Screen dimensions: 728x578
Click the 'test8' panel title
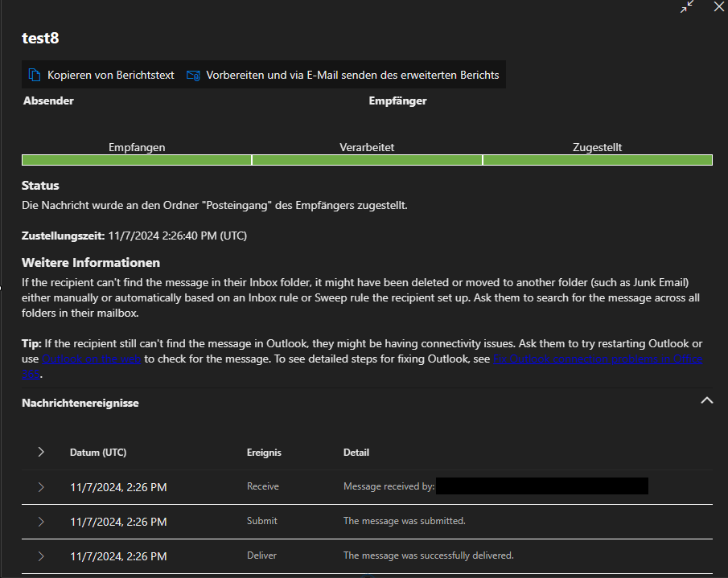40,38
